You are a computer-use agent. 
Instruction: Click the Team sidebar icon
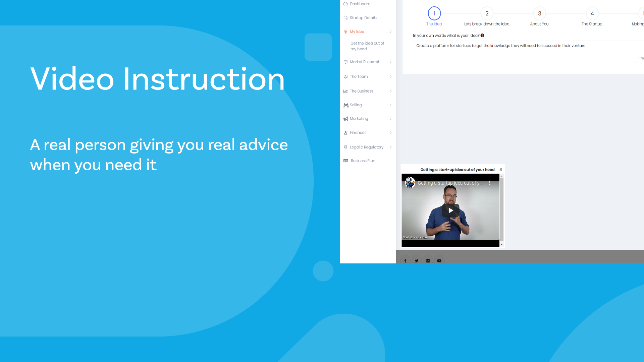[345, 77]
